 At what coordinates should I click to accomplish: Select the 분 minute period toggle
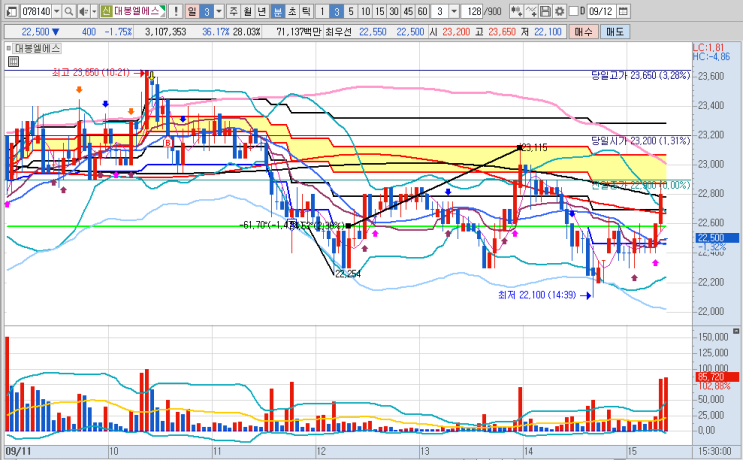click(x=278, y=11)
